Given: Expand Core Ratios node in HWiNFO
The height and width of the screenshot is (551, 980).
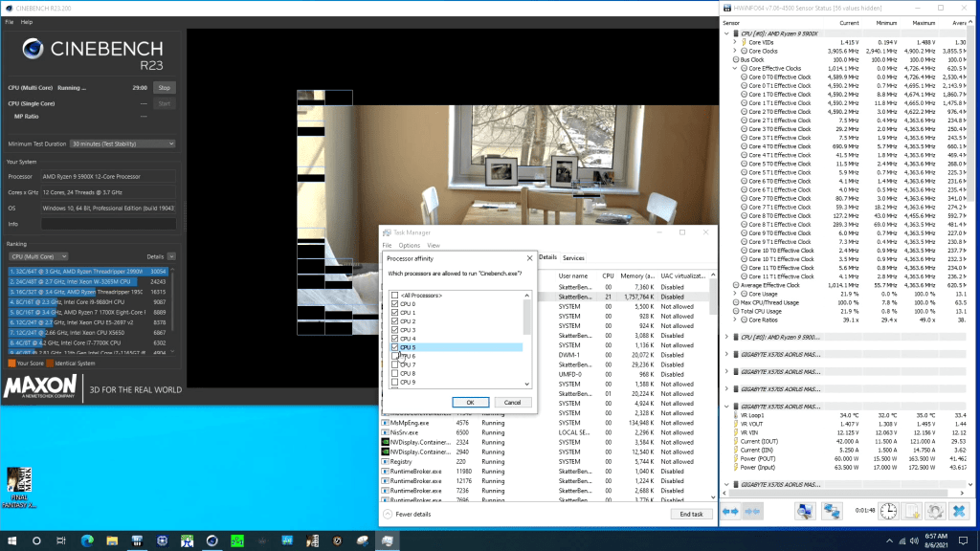Looking at the screenshot, I should (735, 320).
